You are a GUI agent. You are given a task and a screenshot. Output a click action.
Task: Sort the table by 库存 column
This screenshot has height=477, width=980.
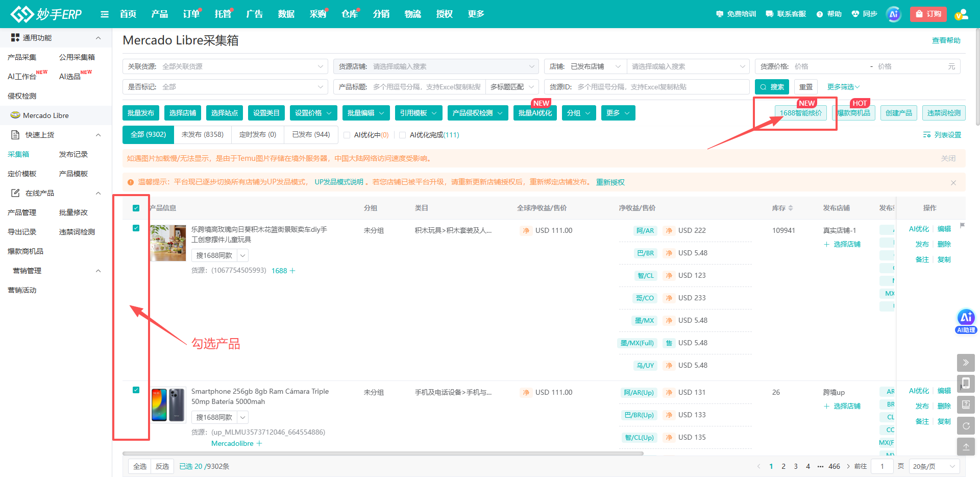(x=791, y=208)
